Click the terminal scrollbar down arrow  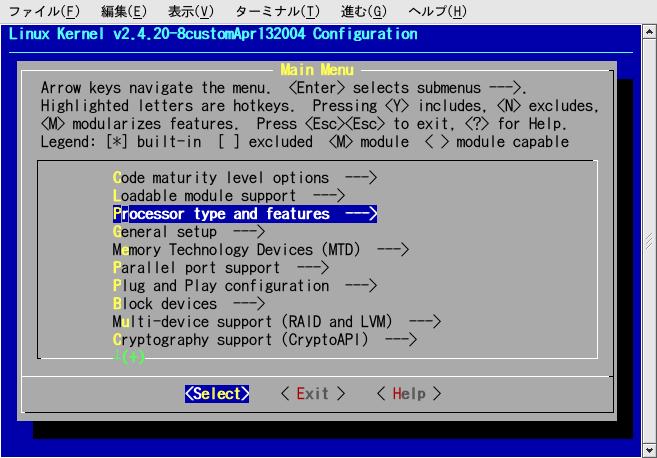(x=649, y=450)
